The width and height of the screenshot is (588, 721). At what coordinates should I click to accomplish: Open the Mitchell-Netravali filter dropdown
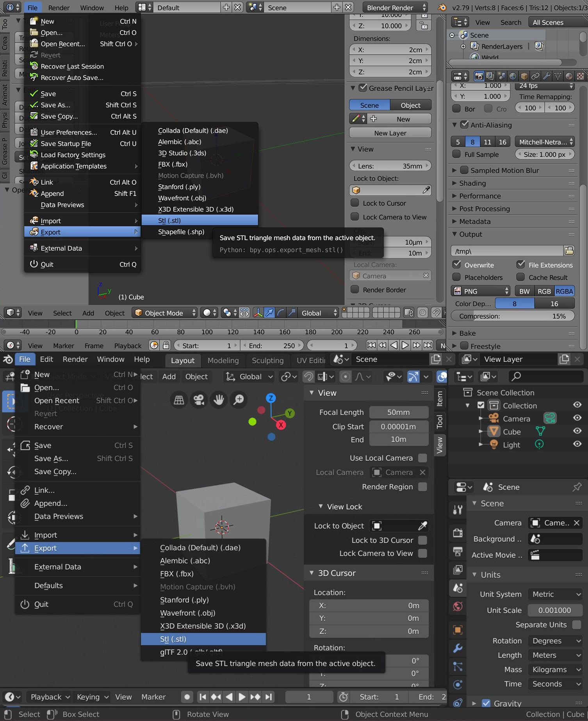coord(545,142)
